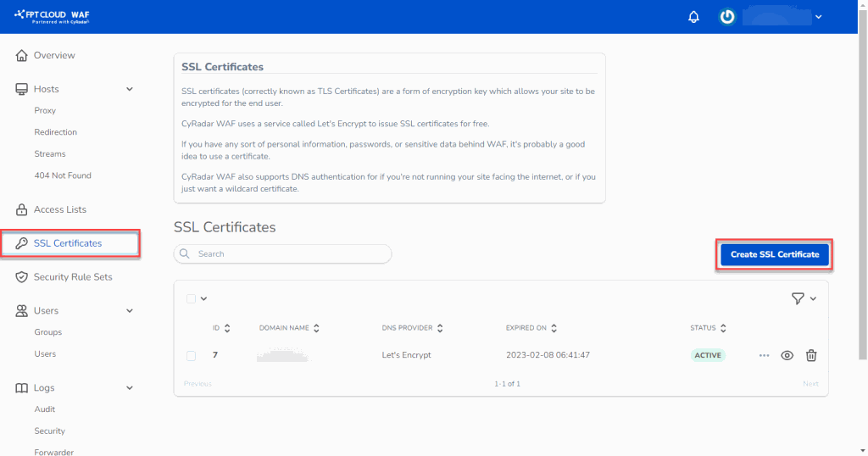The width and height of the screenshot is (868, 456).
Task: Open Security logs
Action: (x=49, y=431)
